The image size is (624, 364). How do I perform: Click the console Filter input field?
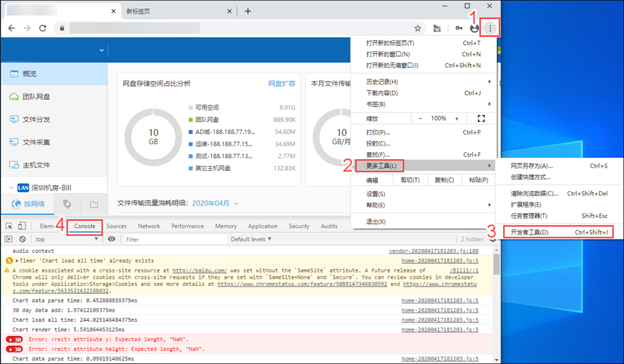(x=175, y=239)
